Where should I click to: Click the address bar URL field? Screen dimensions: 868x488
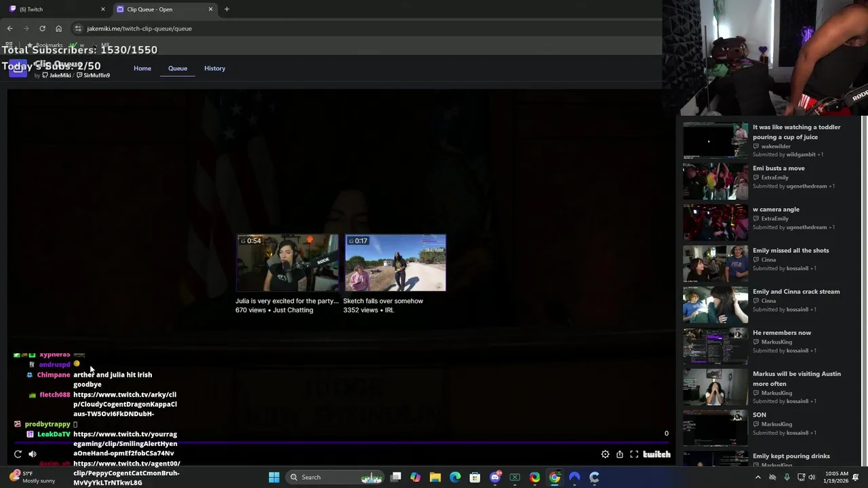[x=366, y=28]
